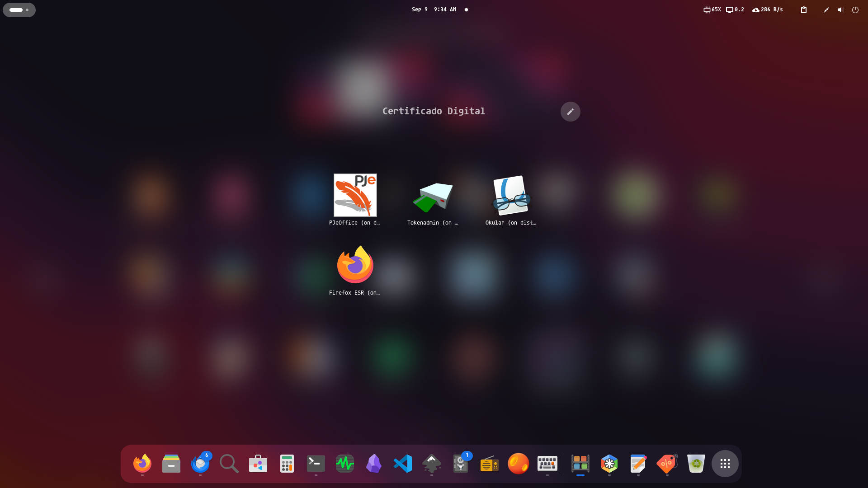
Task: Open PJeOffice in the Certificado Digital folder
Action: tap(354, 196)
